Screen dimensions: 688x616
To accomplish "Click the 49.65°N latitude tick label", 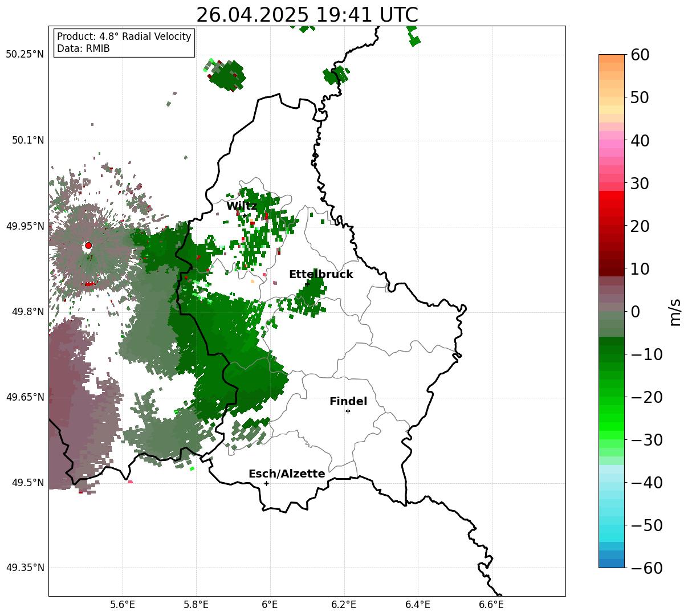I will point(25,397).
